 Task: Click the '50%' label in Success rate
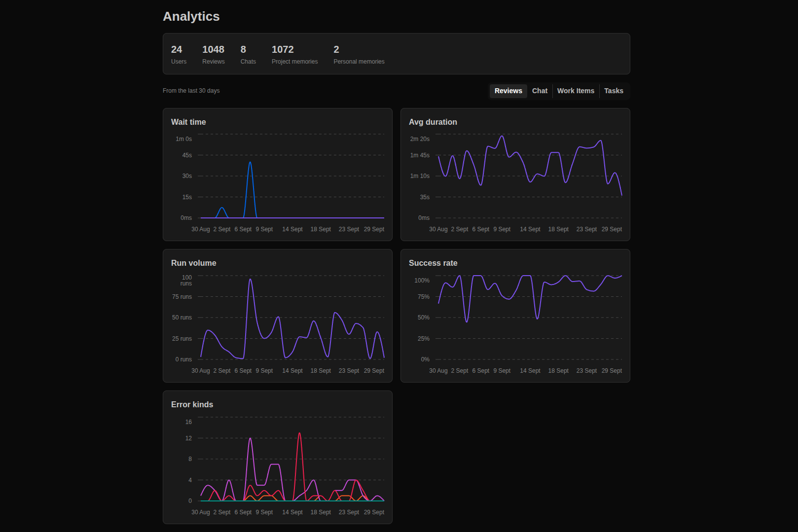tap(424, 318)
